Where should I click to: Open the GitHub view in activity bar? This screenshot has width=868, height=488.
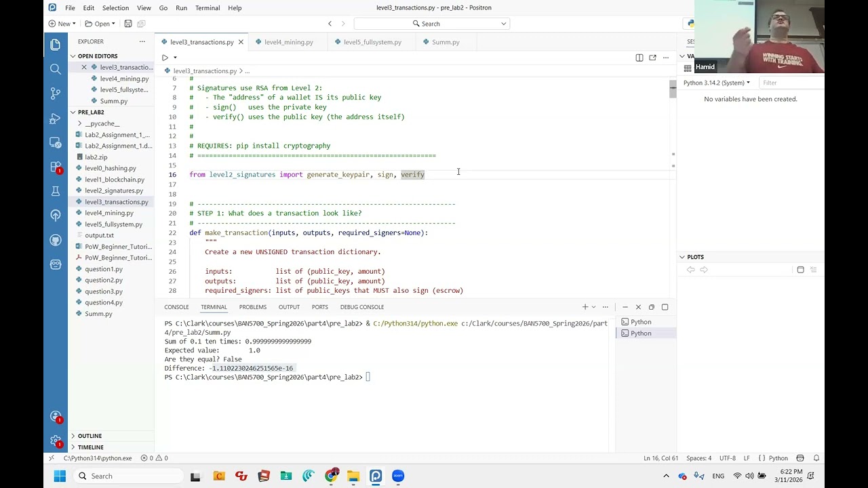[56, 240]
